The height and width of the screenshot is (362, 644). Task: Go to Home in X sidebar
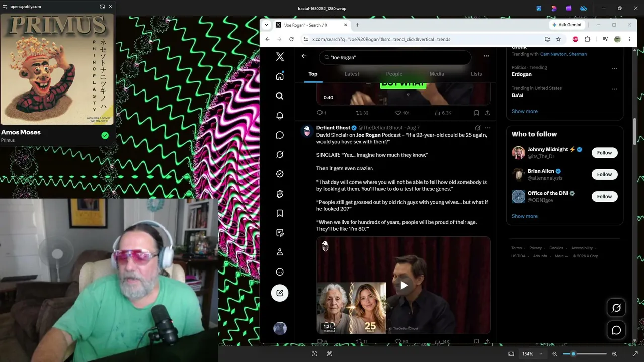tap(280, 76)
